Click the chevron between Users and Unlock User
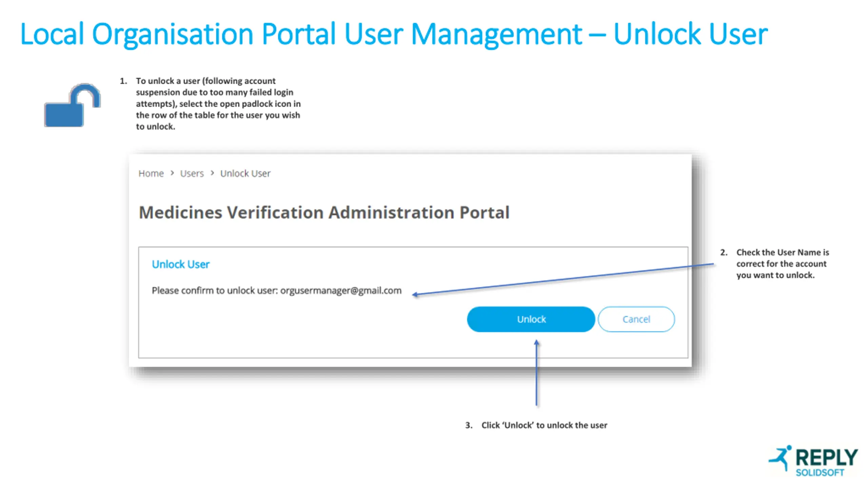This screenshot has height=488, width=868. [x=212, y=173]
